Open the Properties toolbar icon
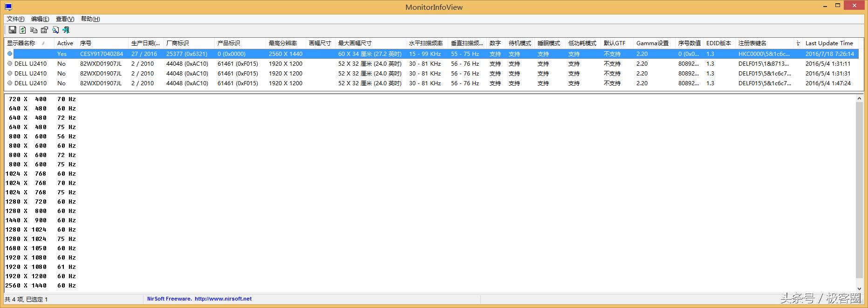The image size is (868, 308). (x=44, y=30)
